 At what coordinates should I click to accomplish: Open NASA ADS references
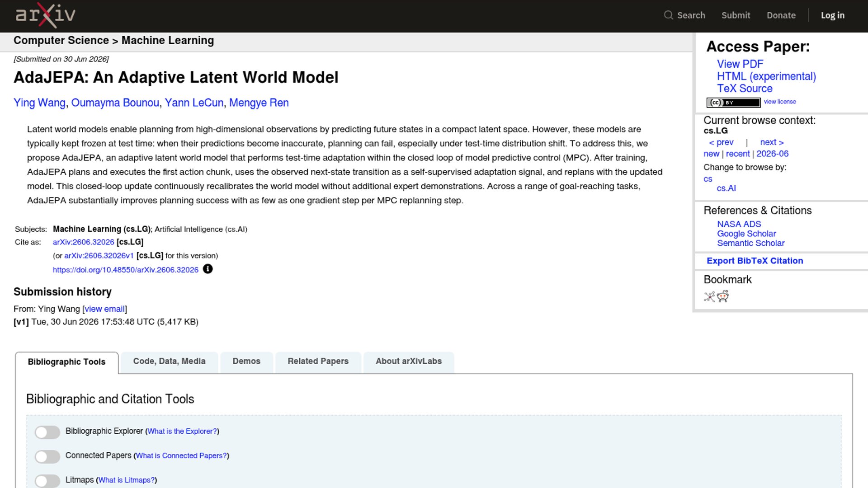739,224
